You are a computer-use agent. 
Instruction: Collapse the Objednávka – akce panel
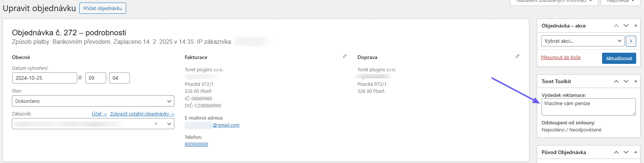(635, 26)
